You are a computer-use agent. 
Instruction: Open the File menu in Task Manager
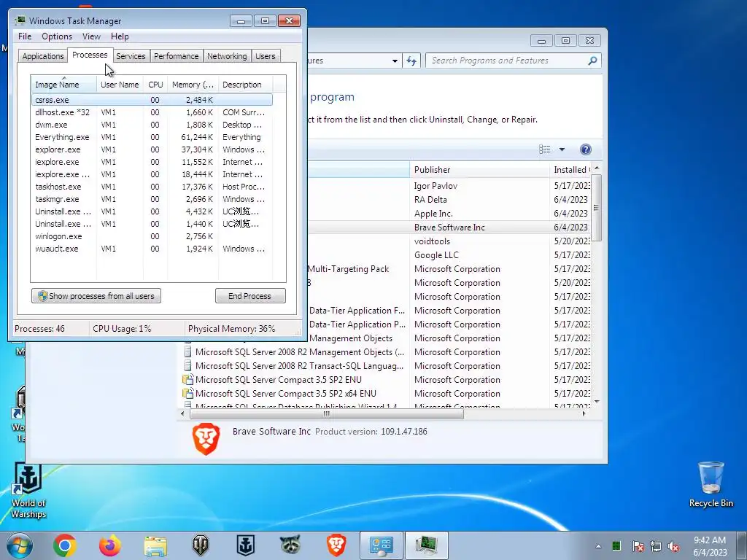25,36
